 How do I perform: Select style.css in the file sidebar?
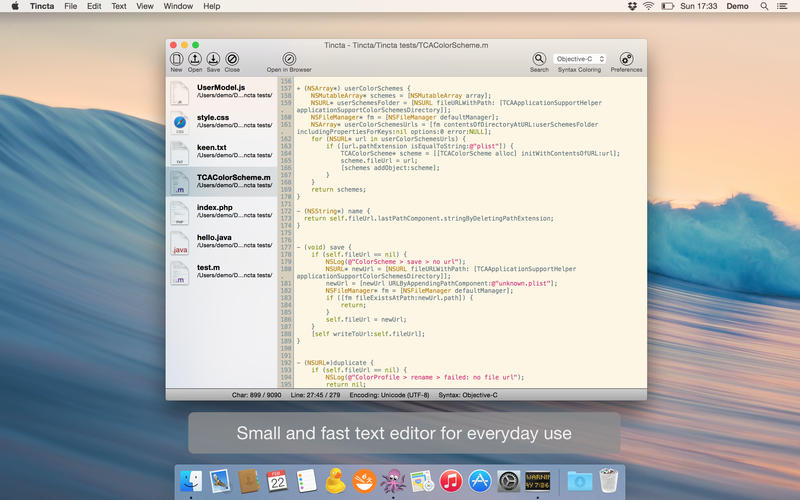click(221, 122)
